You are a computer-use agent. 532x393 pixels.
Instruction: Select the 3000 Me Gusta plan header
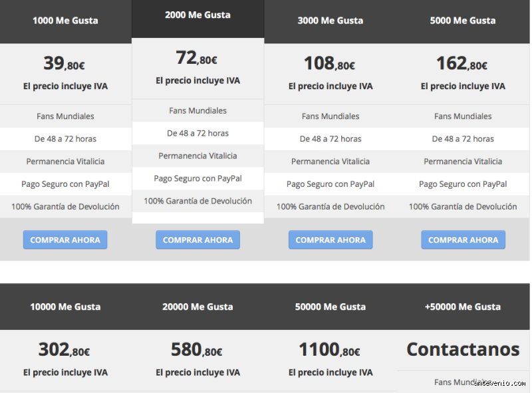click(x=331, y=21)
